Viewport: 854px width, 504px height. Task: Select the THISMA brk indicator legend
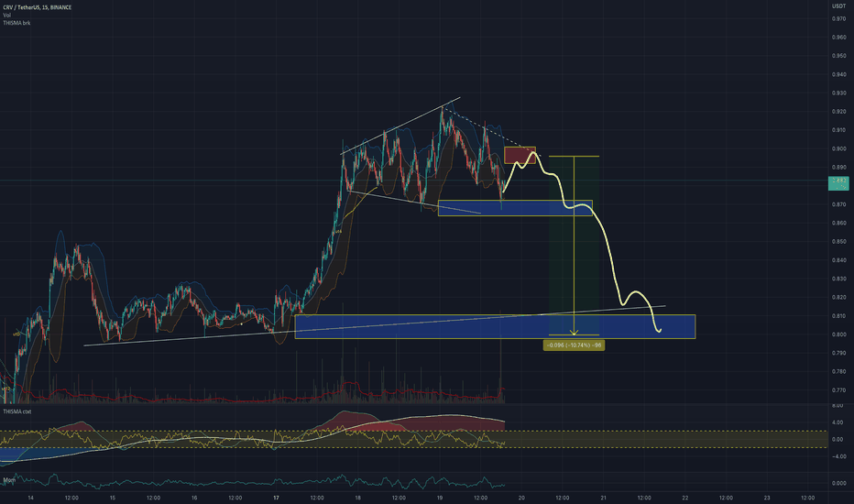point(16,23)
